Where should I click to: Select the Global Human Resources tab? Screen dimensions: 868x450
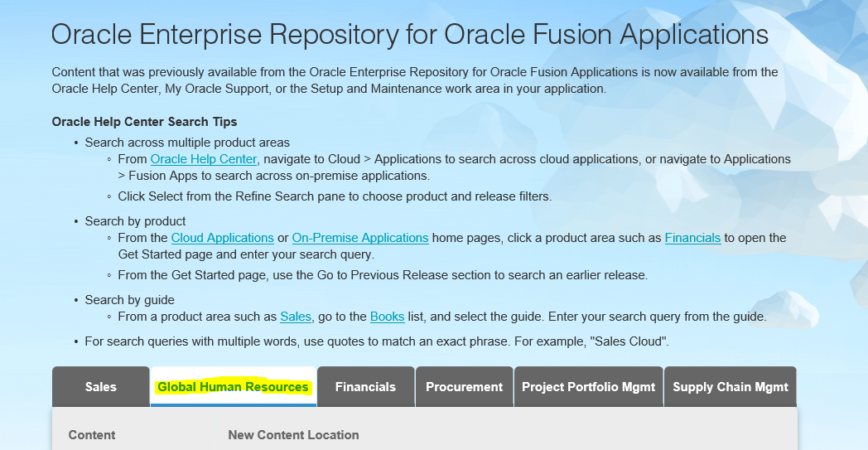point(233,387)
